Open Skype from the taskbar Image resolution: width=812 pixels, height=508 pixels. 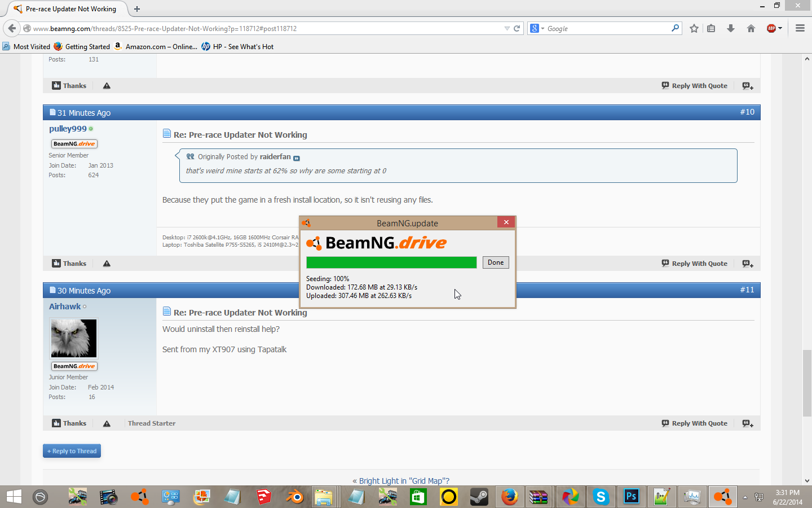coord(601,497)
